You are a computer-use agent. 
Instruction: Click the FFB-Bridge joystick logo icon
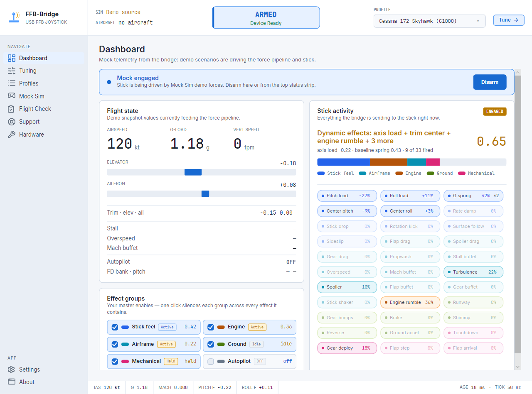click(x=15, y=17)
